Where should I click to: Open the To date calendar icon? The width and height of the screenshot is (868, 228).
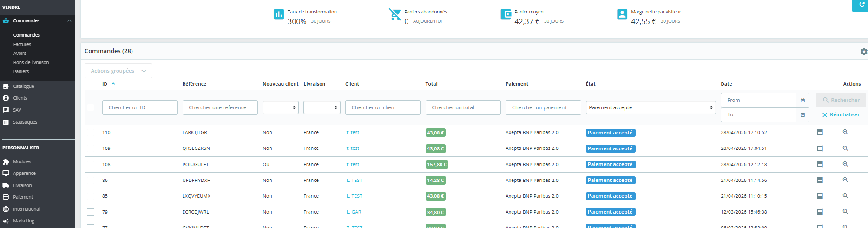[x=802, y=114]
